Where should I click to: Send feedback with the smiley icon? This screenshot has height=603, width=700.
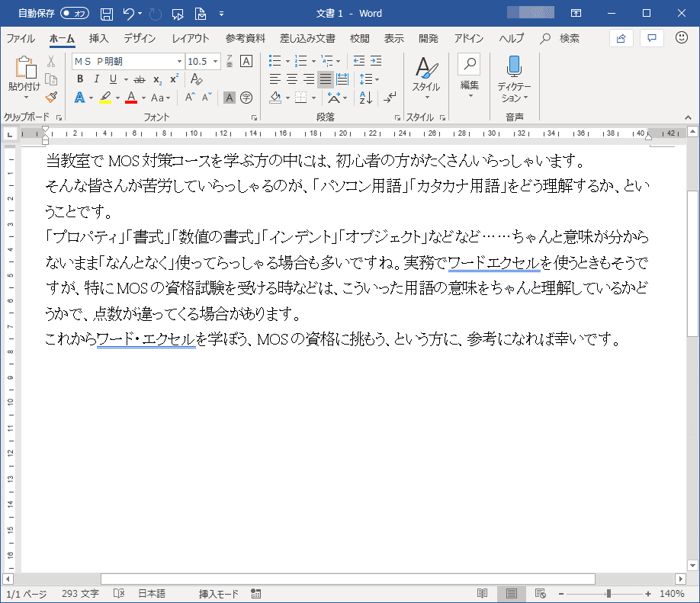tap(681, 38)
